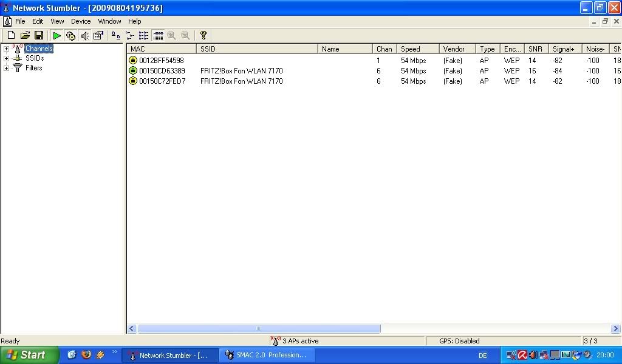Open the View menu
Screen dimensions: 622x364
57,21
